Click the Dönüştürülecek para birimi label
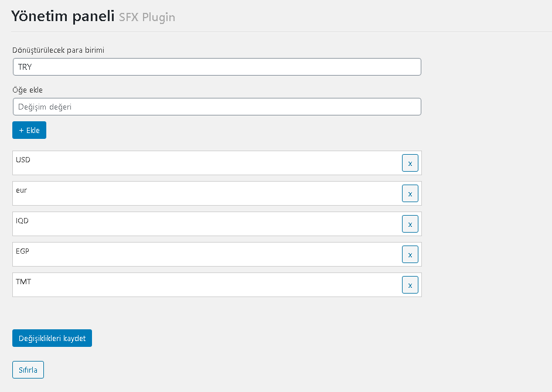Screen dimensions: 552x392 [59, 50]
